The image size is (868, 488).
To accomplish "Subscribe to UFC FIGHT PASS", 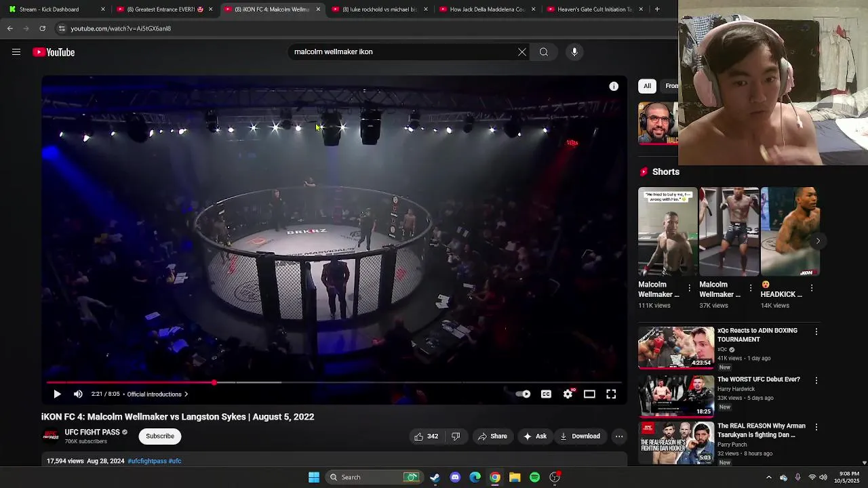I will [160, 436].
